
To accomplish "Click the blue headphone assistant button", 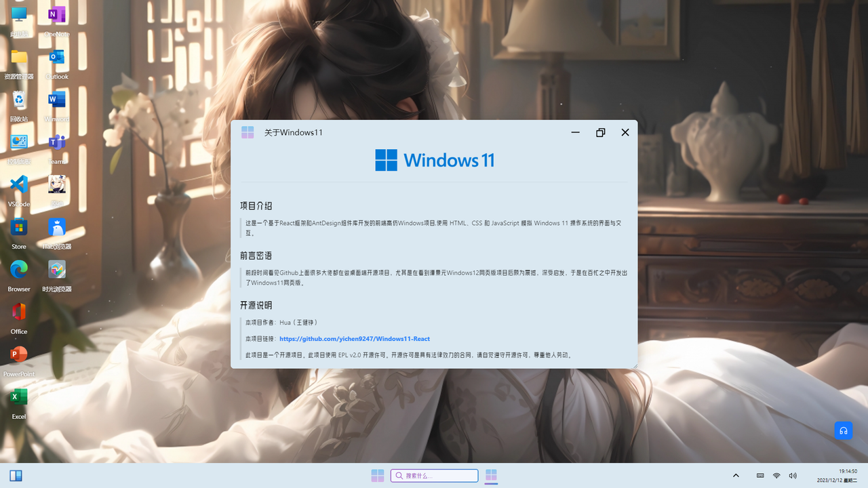I will pyautogui.click(x=843, y=430).
